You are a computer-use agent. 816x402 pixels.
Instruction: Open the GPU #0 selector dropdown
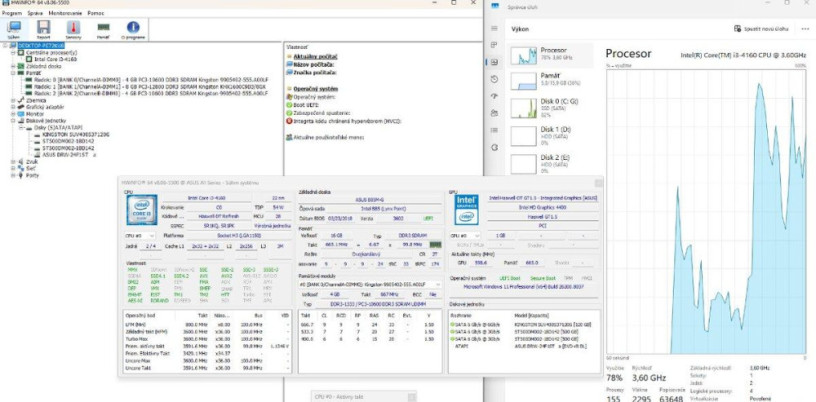[465, 235]
